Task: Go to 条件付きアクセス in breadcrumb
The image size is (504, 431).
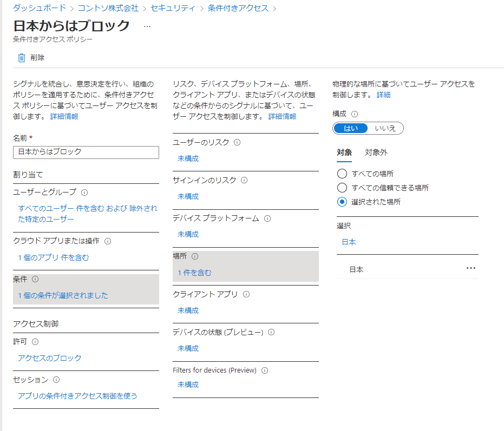Action: coord(238,8)
